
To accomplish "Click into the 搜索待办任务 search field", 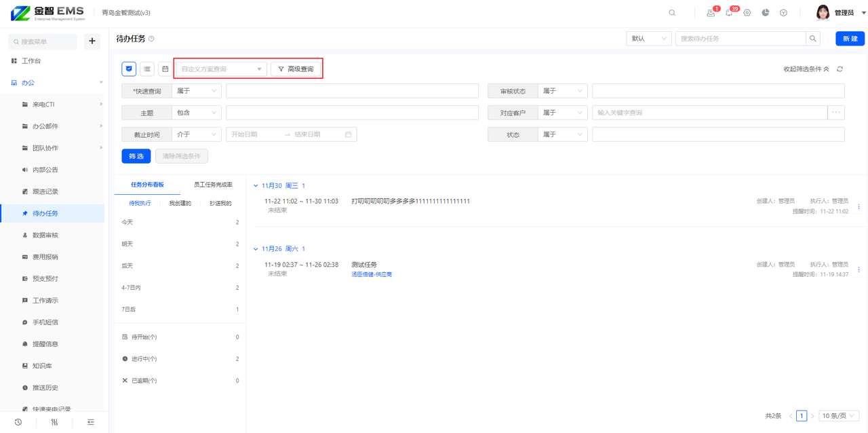I will click(741, 39).
